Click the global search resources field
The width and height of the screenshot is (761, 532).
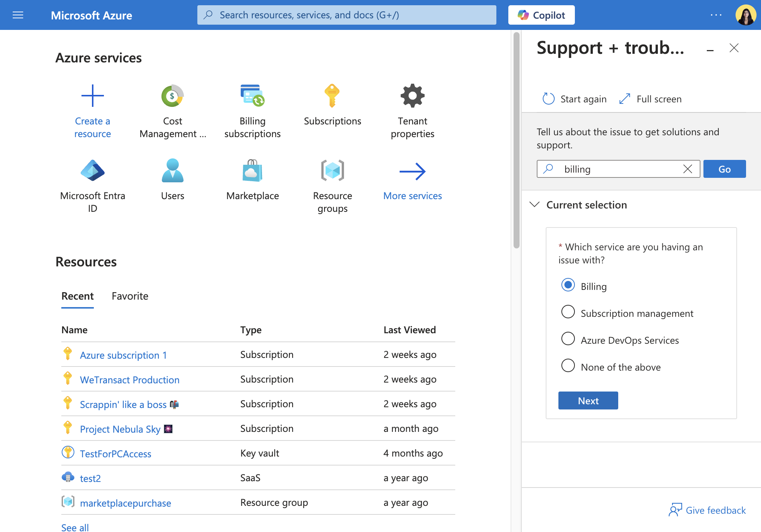pos(347,15)
